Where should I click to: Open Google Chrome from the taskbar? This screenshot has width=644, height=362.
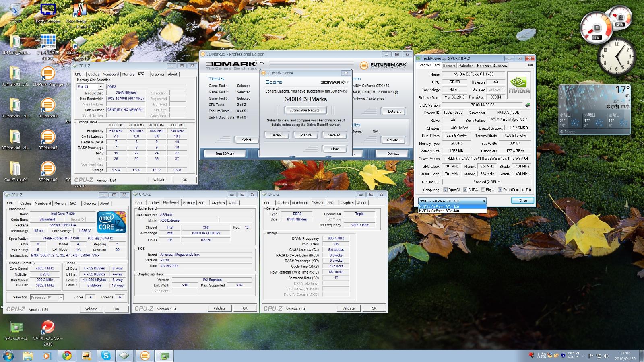point(67,356)
